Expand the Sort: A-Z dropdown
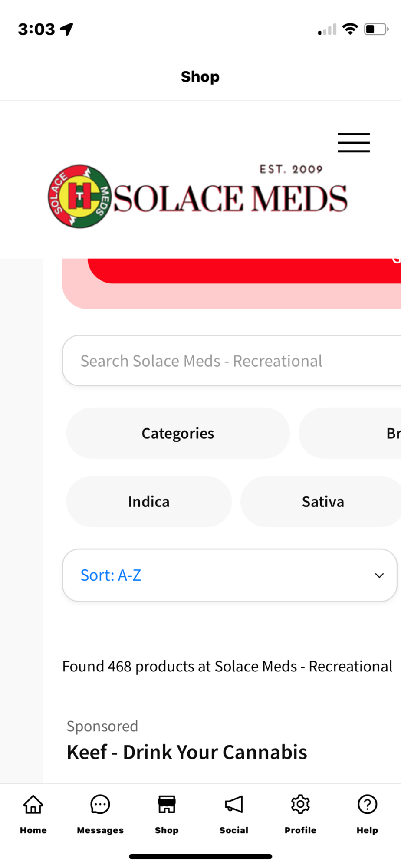This screenshot has height=868, width=401. (x=230, y=575)
